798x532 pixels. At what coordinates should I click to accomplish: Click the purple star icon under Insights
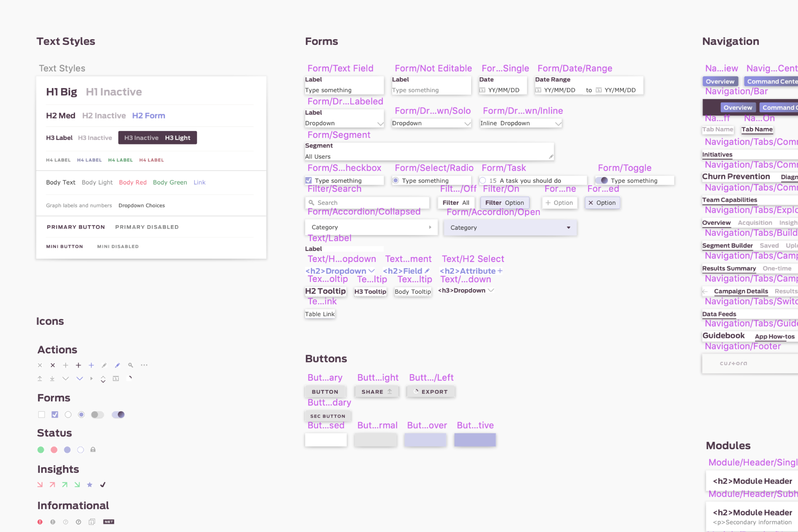pyautogui.click(x=89, y=484)
